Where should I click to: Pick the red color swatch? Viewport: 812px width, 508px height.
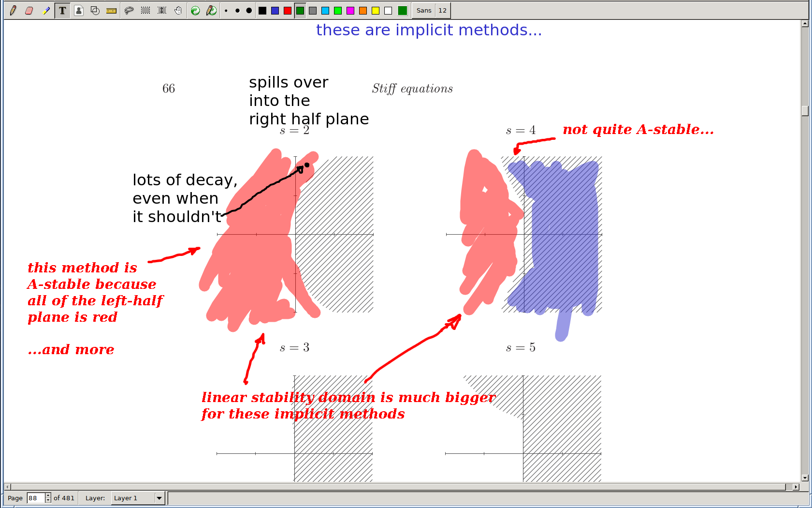pos(288,10)
